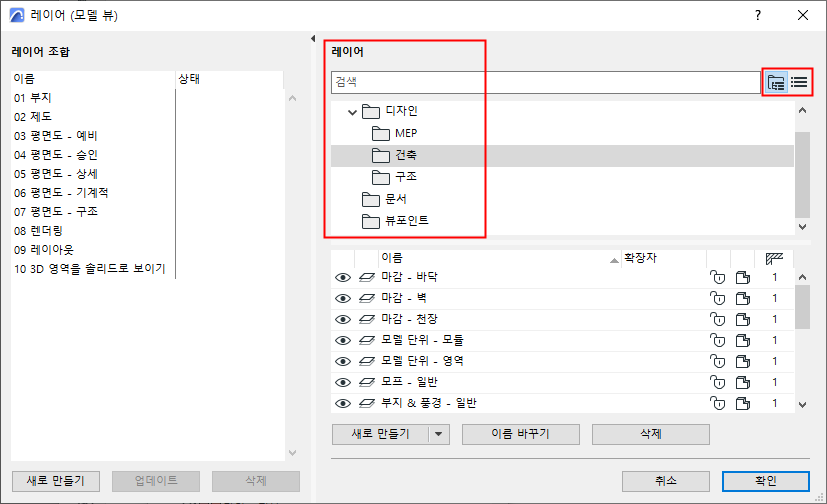The height and width of the screenshot is (504, 827).
Task: Toggle wireframe icon of 부지 & 풍경 - 일반 layer
Action: (367, 403)
